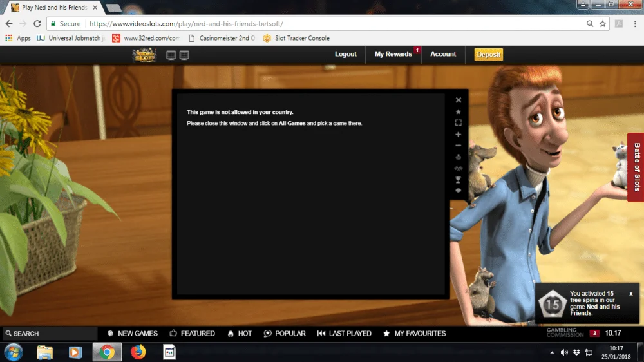Go back with the browser back arrow
The height and width of the screenshot is (362, 644).
tap(9, 23)
